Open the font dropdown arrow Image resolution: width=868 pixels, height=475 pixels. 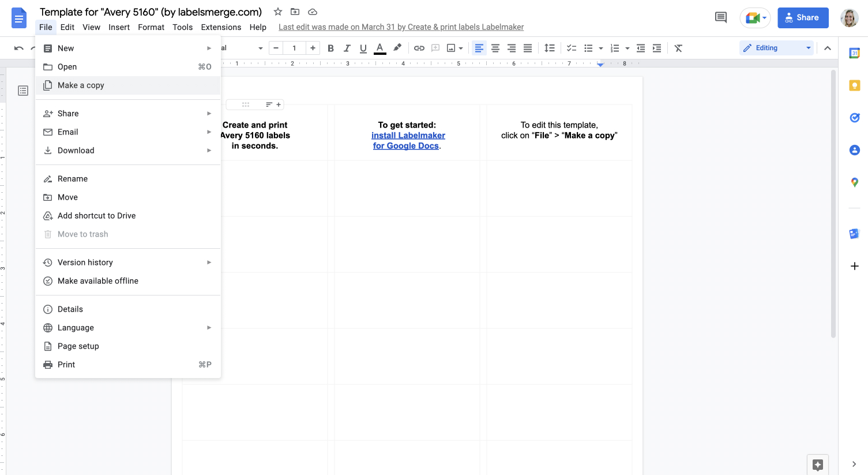pyautogui.click(x=261, y=48)
